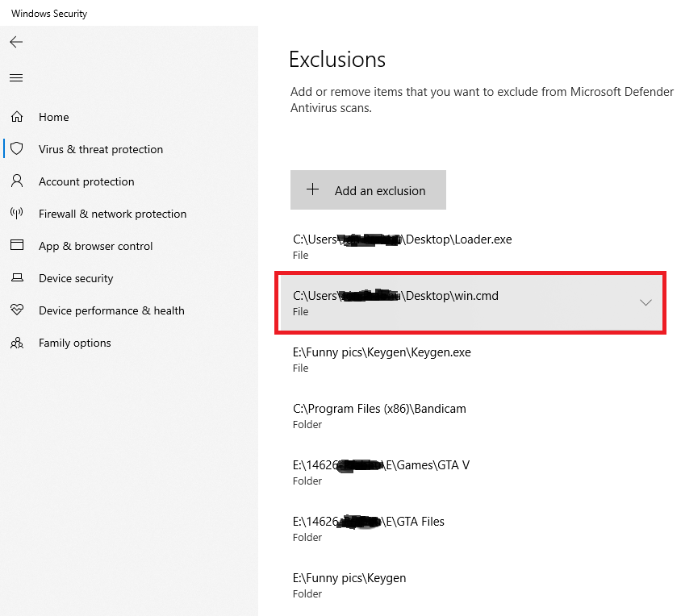Click the Device security laptop icon

click(17, 277)
